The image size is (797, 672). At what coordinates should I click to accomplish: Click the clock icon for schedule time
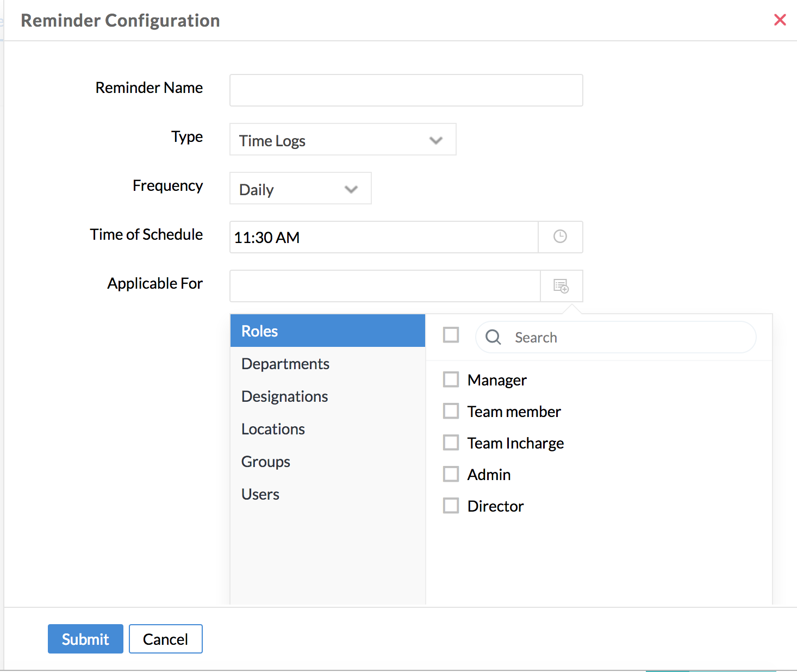[560, 237]
